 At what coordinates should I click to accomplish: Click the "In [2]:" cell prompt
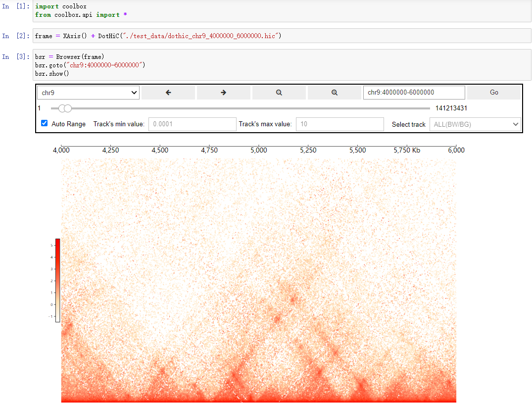(x=16, y=36)
